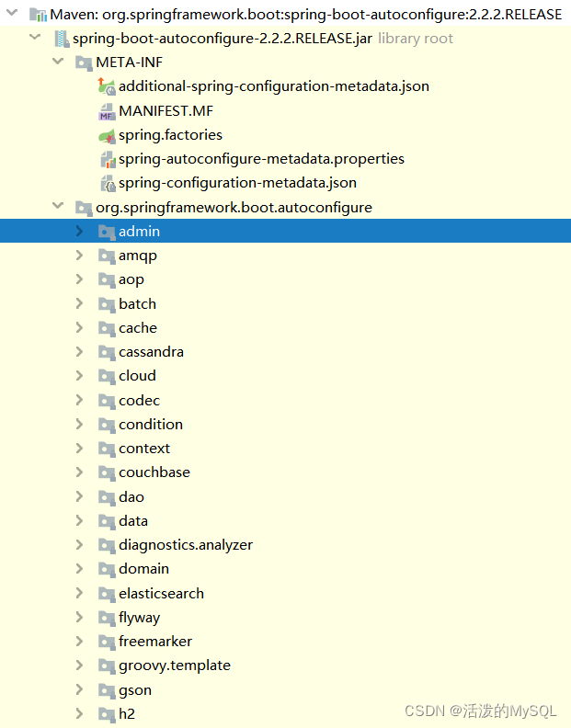Expand the amqp package
This screenshot has height=728, width=571.
(x=79, y=255)
